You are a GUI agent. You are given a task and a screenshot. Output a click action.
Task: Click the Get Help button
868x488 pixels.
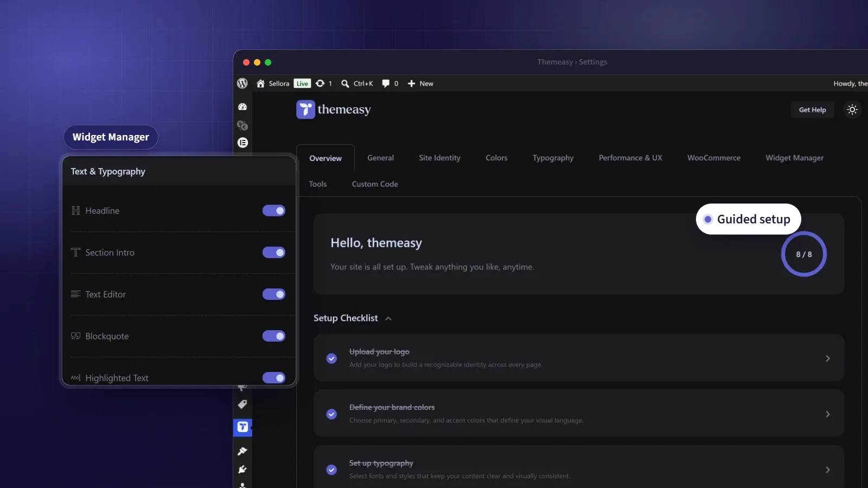pyautogui.click(x=812, y=110)
